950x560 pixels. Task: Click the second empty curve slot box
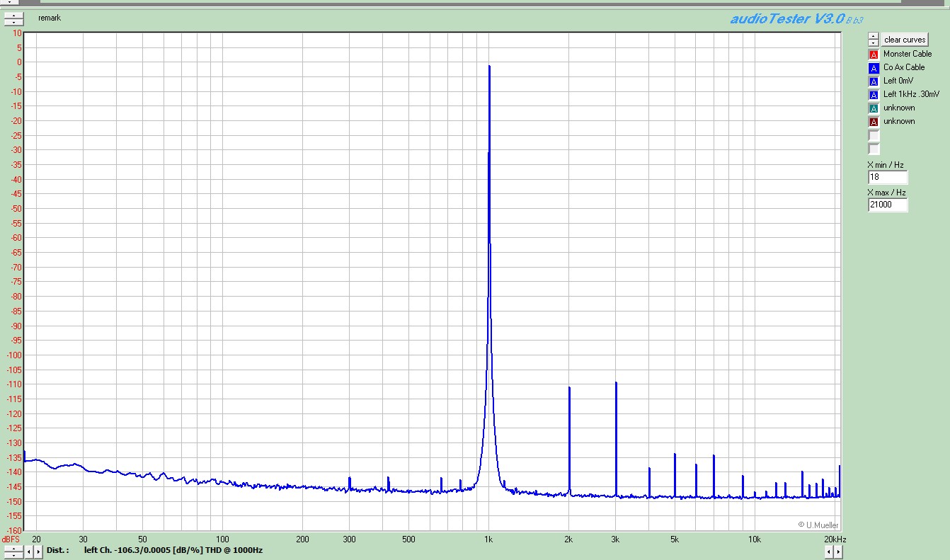[874, 149]
